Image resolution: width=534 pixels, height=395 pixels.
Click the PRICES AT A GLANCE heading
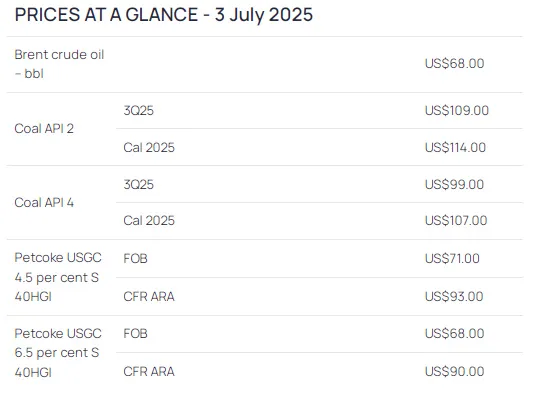tap(163, 15)
